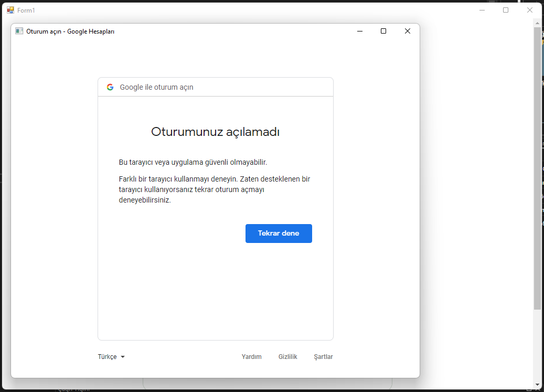Viewport: 544px width, 392px height.
Task: Close the Form1 window
Action: (529, 10)
